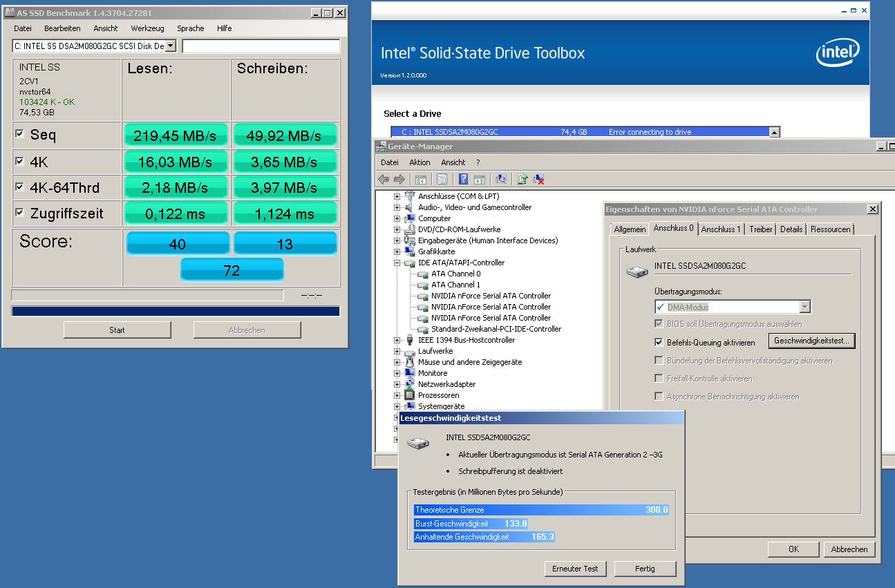Click the Computer node icon

pyautogui.click(x=409, y=218)
